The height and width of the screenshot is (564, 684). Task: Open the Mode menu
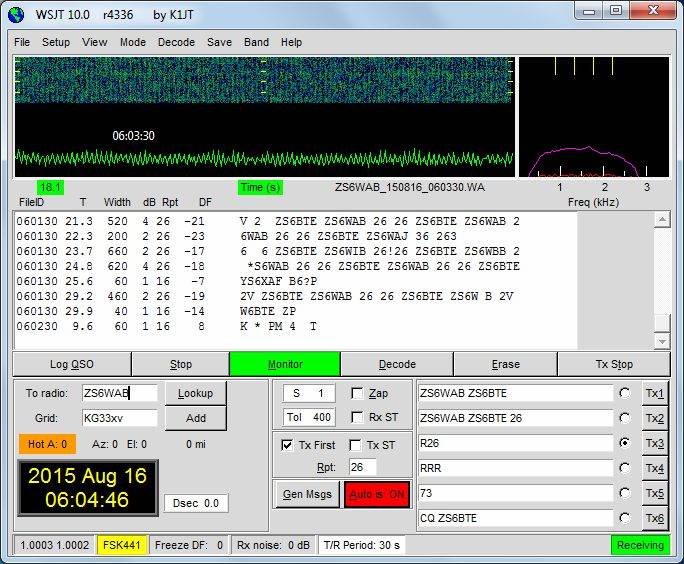pyautogui.click(x=133, y=42)
